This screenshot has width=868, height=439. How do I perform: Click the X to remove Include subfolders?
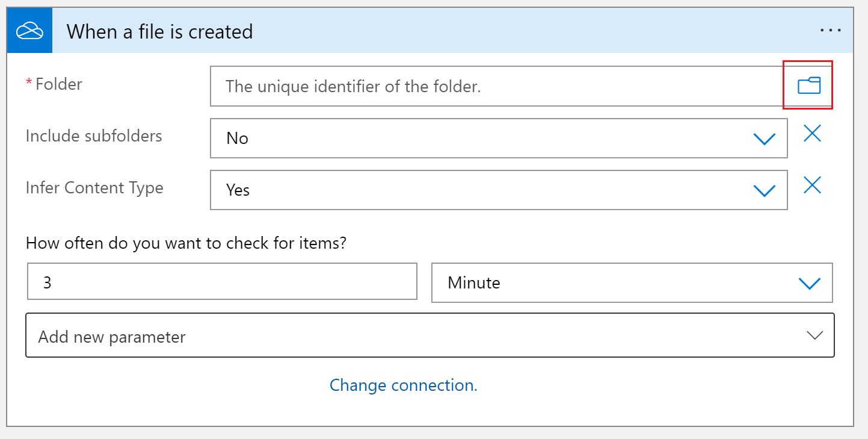[812, 134]
